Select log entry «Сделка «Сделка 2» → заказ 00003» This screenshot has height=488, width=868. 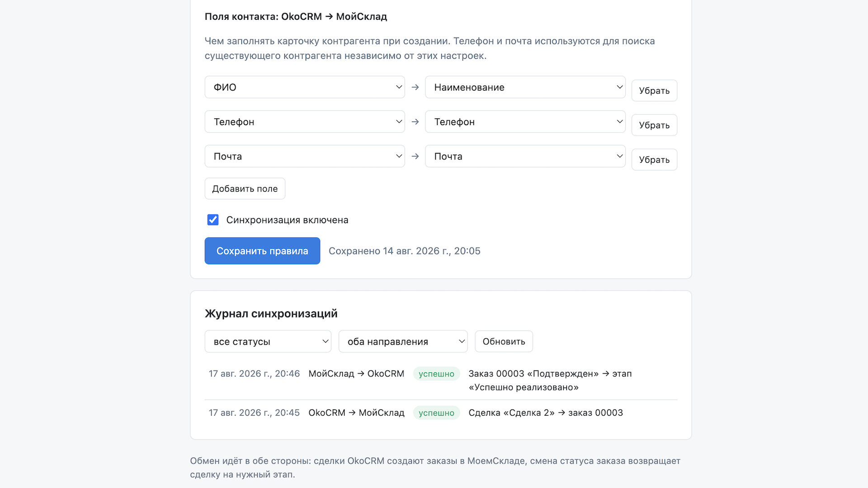(x=546, y=413)
